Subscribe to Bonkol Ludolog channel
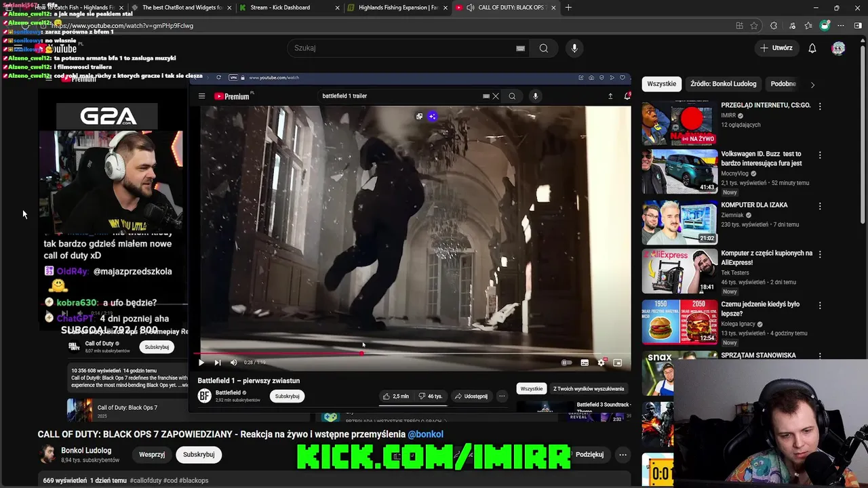The height and width of the screenshot is (488, 868). [199, 455]
